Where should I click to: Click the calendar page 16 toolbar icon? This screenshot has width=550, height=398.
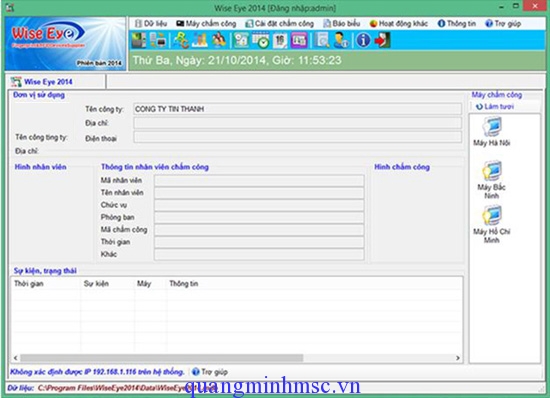[280, 40]
